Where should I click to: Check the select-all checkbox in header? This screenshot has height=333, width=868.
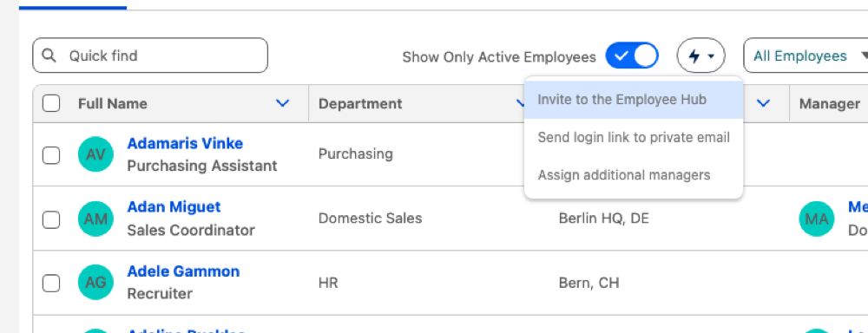click(51, 103)
